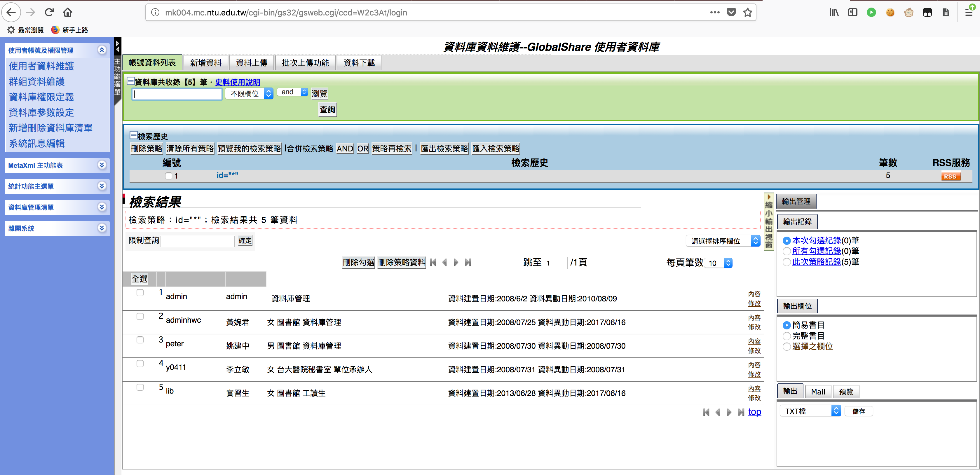Check the adminhwc row checkbox
Screen dimensions: 980x475
click(x=140, y=316)
